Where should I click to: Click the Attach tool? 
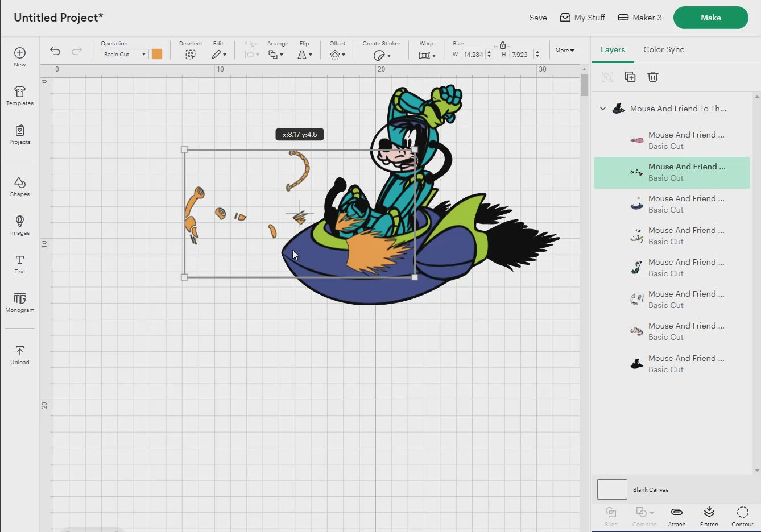677,516
